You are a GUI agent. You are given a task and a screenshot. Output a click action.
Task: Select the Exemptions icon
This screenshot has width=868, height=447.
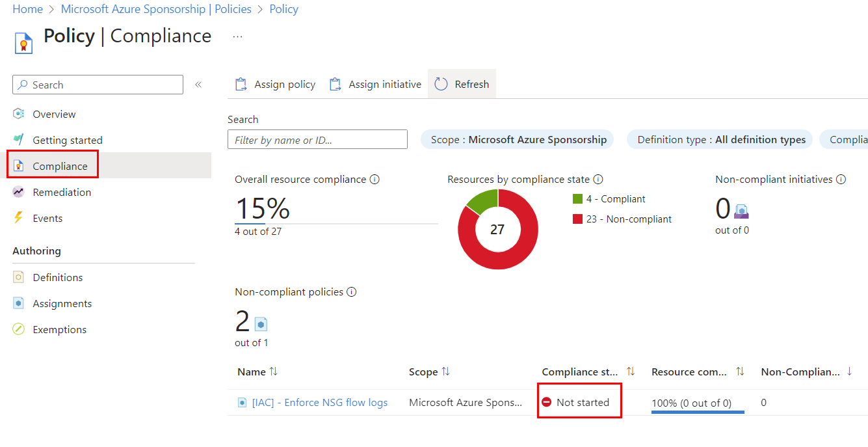(x=19, y=329)
